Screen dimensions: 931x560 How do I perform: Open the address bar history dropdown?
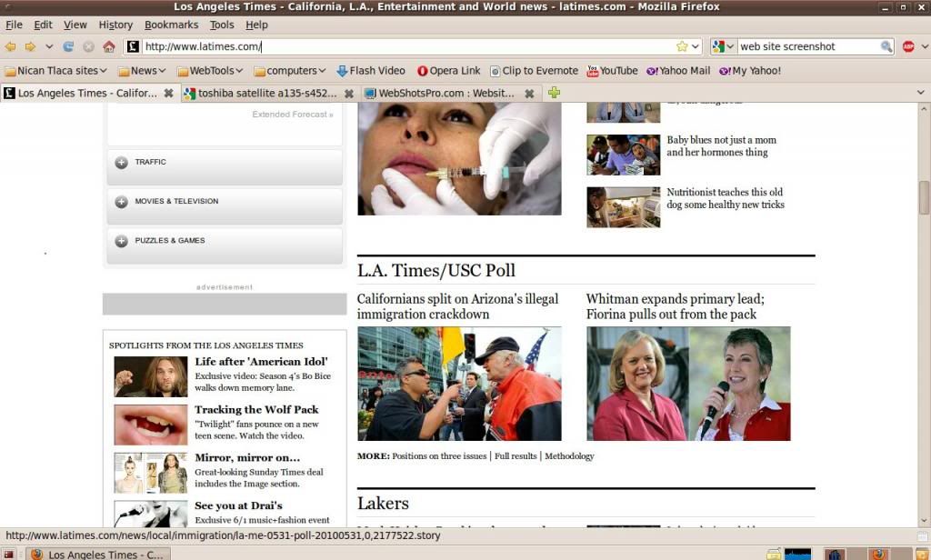click(x=696, y=46)
